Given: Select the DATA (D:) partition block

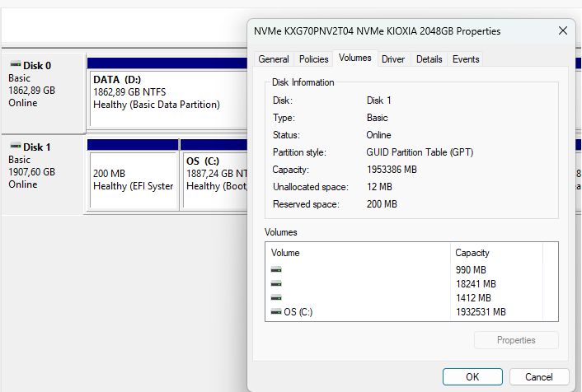Looking at the screenshot, I should pos(169,99).
